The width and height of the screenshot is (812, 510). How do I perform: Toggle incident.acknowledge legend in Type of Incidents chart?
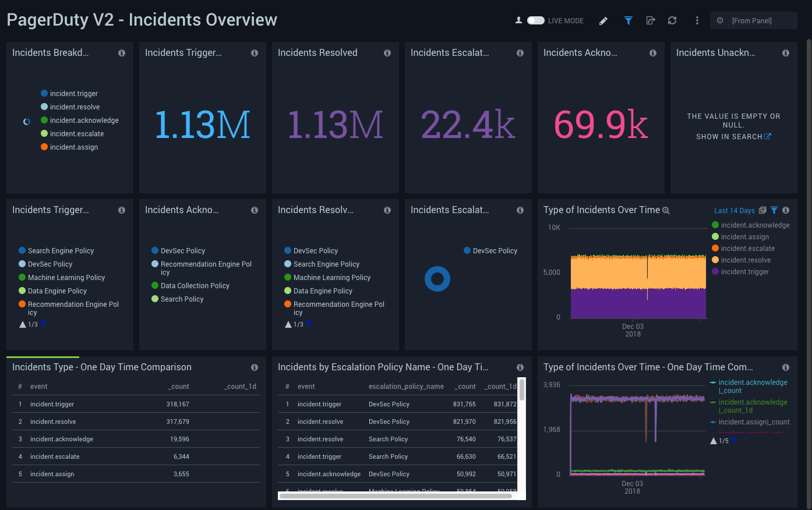[755, 225]
